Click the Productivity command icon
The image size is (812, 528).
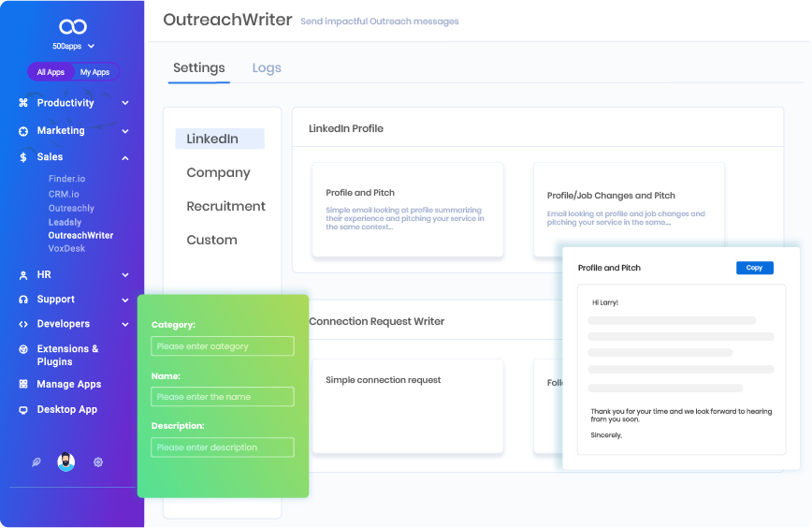pyautogui.click(x=23, y=103)
